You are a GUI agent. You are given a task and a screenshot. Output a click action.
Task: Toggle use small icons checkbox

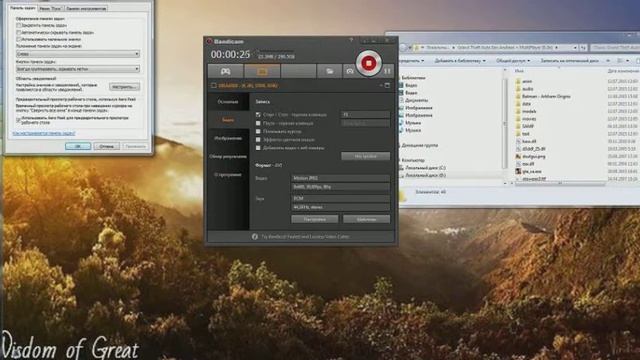18,39
